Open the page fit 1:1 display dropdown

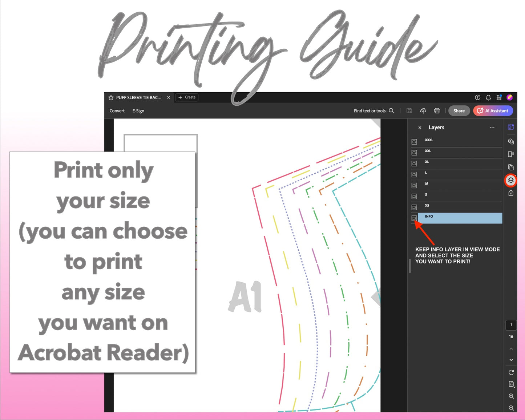coord(511,384)
